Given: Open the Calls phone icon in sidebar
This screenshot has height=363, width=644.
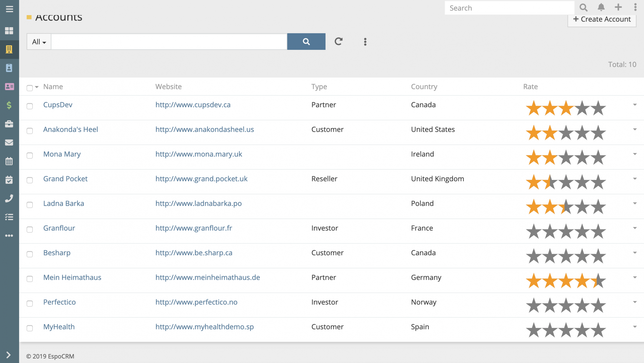Looking at the screenshot, I should coord(9,198).
